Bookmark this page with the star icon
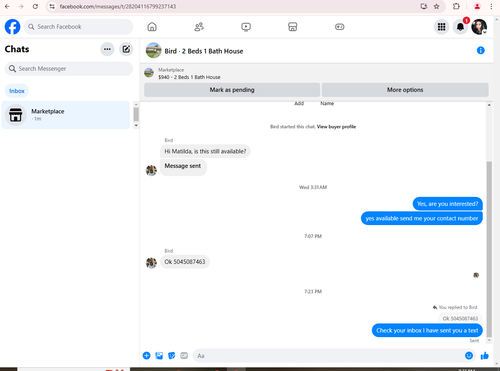The width and height of the screenshot is (500, 371). (x=436, y=6)
